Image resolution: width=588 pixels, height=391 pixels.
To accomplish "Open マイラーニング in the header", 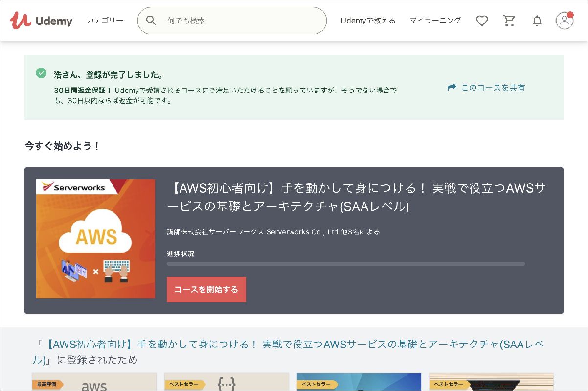I will click(x=435, y=21).
